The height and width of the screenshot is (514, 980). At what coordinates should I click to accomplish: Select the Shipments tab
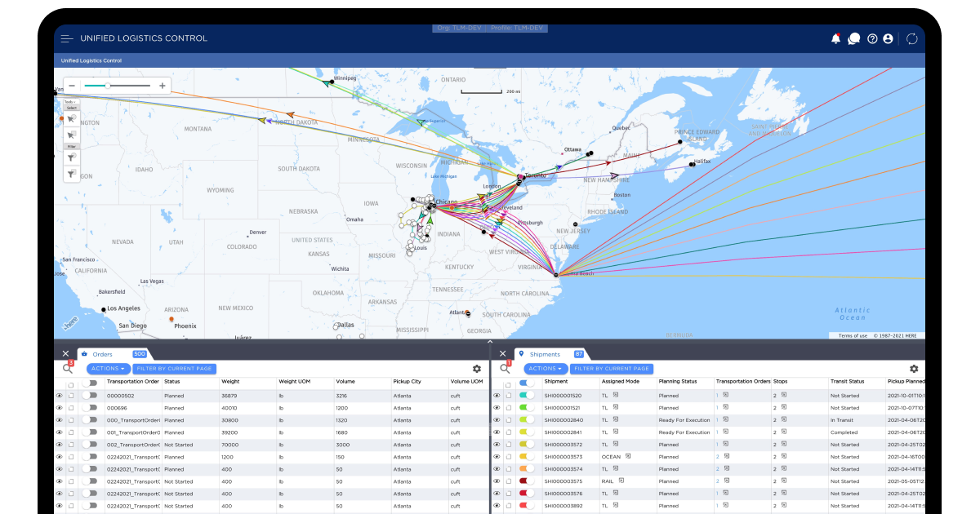[545, 354]
